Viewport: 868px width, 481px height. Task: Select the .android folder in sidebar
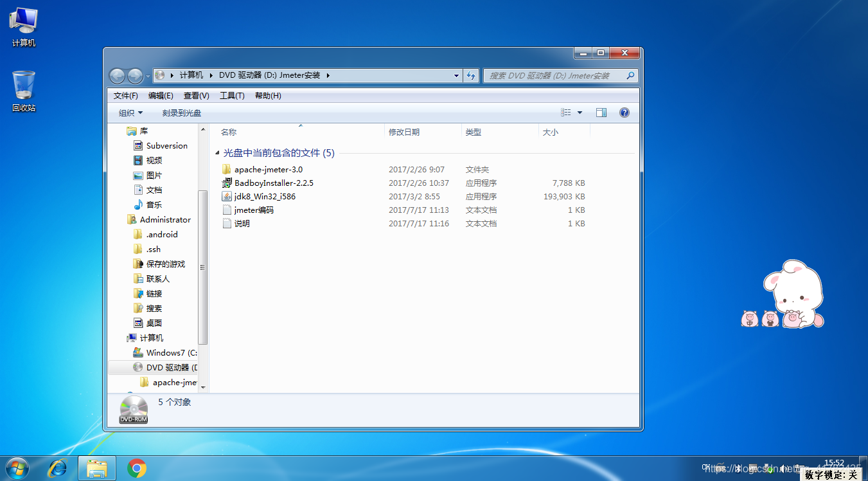pyautogui.click(x=155, y=234)
